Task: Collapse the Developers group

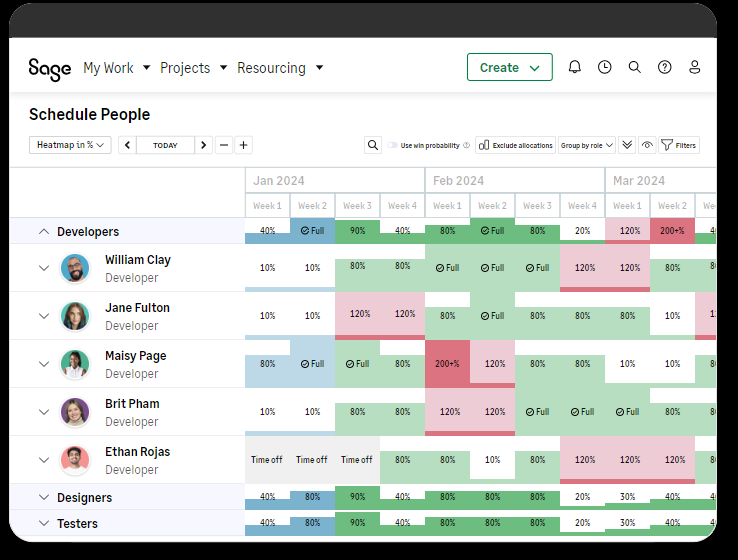Action: [43, 231]
